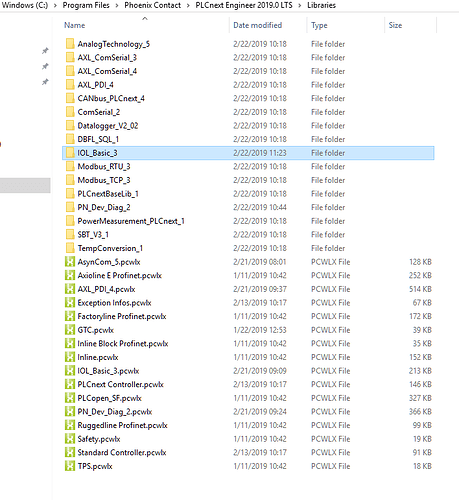Click the PN_Dev_Diag_2 folder icon

pos(70,207)
